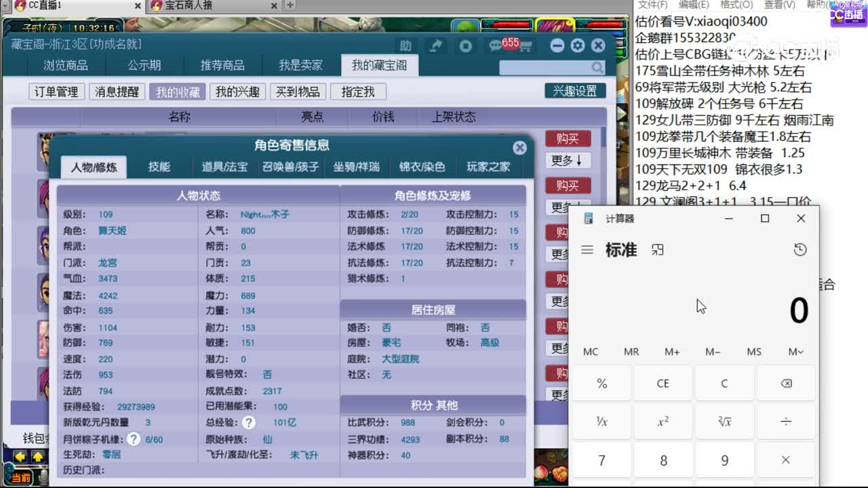Click the help question mark beside 总经验
The height and width of the screenshot is (488, 868).
249,423
